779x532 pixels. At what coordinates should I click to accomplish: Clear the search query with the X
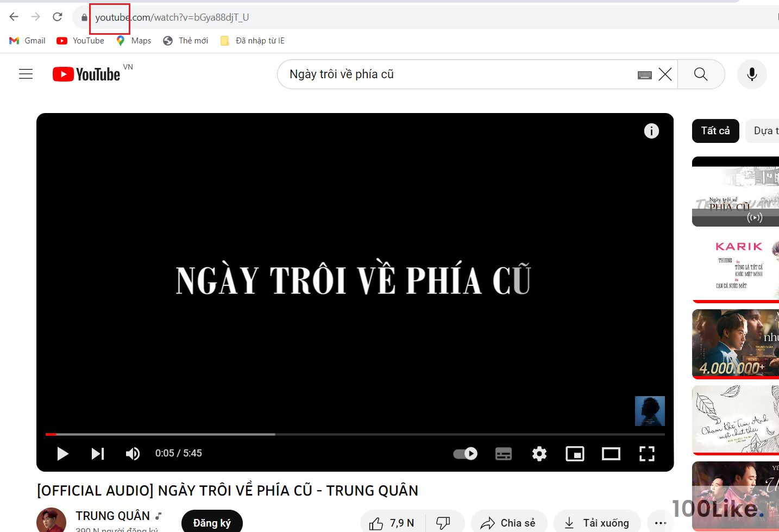pos(665,74)
